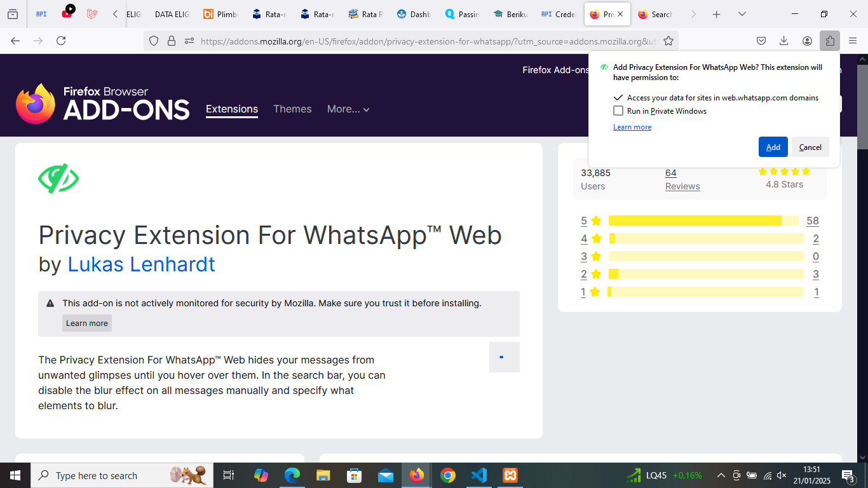Select the Themes navigation item

292,109
